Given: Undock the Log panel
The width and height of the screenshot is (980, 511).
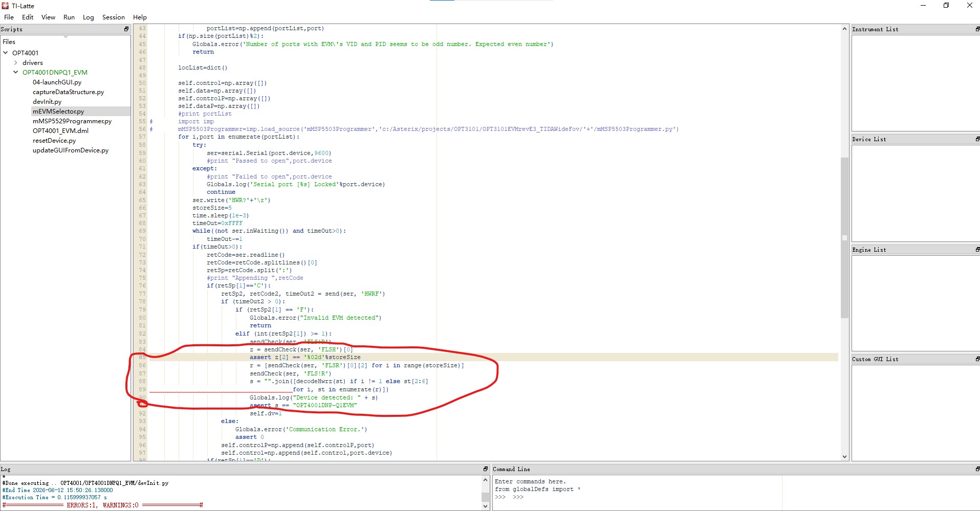Looking at the screenshot, I should [x=486, y=469].
